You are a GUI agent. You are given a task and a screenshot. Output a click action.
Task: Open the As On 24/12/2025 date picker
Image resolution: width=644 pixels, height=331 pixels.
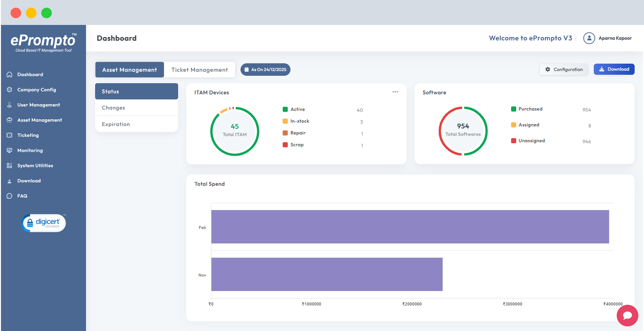pyautogui.click(x=265, y=70)
